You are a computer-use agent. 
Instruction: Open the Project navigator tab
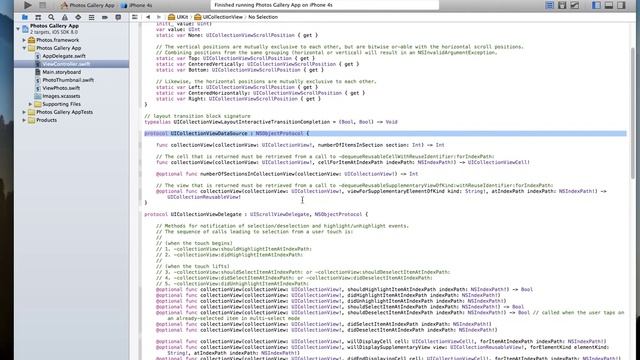point(25,17)
